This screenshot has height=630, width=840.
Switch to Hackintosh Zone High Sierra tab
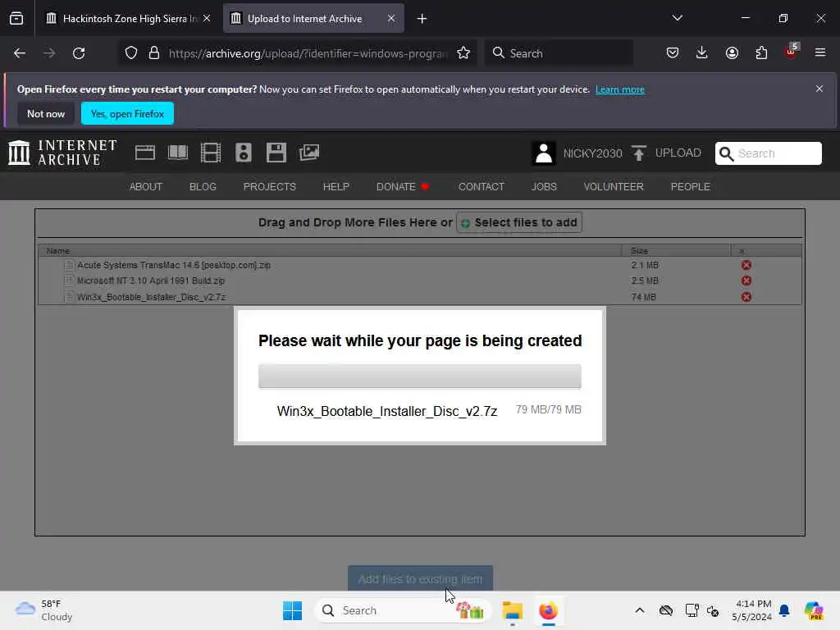122,19
